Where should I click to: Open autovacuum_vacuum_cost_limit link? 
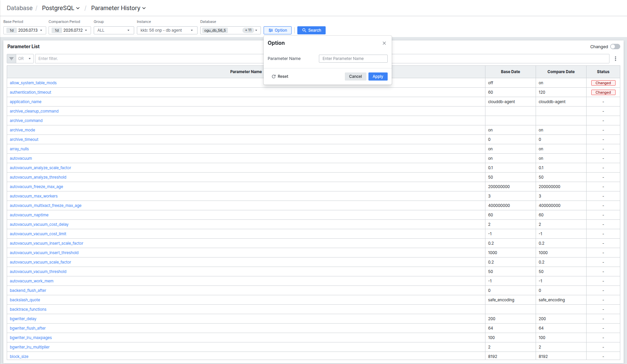point(38,234)
